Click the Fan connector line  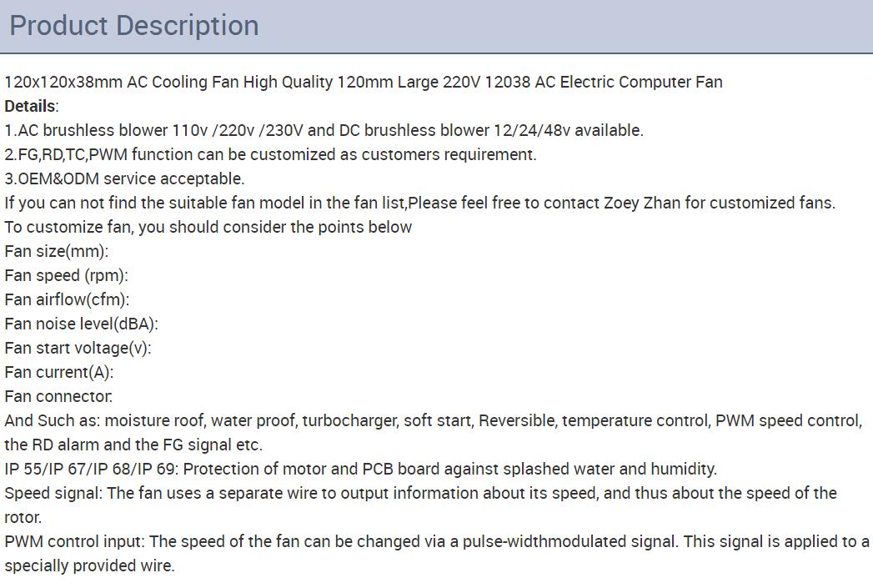(x=58, y=396)
